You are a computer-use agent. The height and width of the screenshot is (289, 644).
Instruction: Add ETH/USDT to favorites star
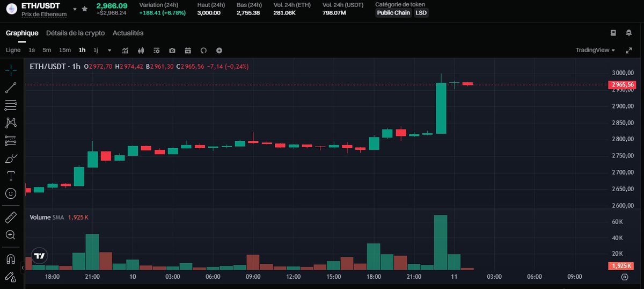coord(84,9)
